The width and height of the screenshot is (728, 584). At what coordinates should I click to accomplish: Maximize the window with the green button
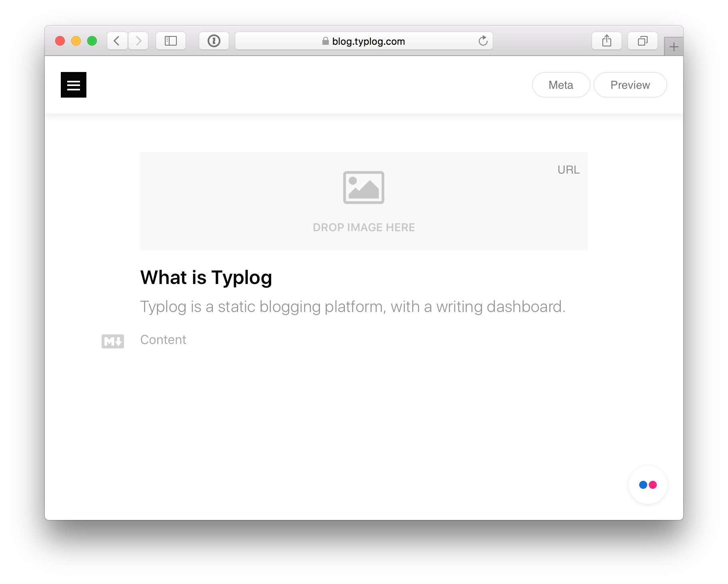(92, 41)
